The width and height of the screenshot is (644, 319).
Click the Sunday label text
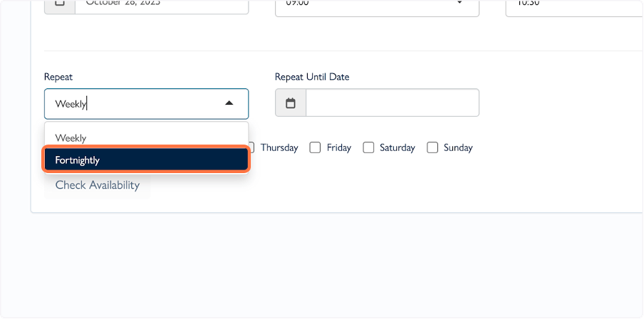pos(458,148)
